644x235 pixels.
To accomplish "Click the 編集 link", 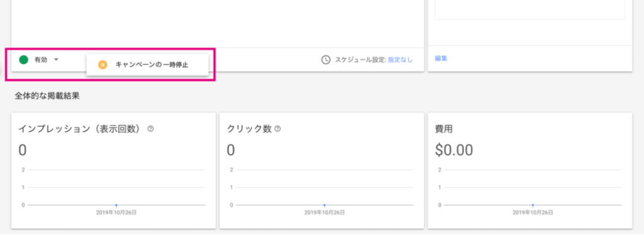I will point(441,59).
